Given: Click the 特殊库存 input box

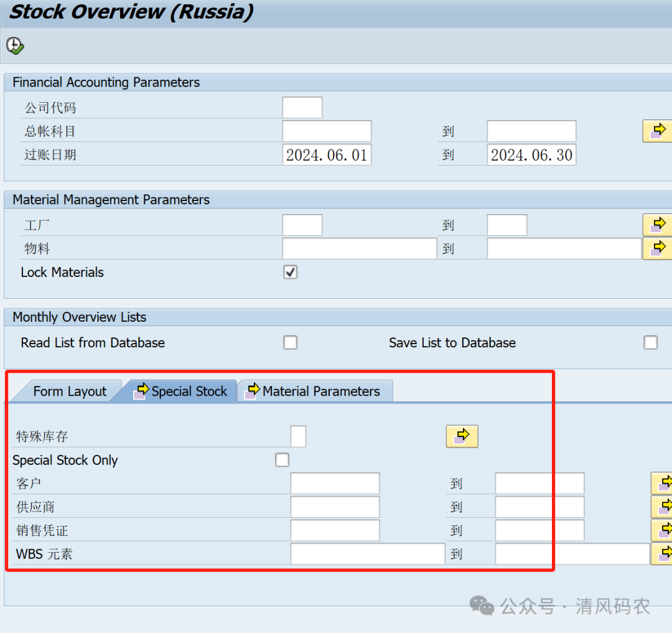Looking at the screenshot, I should pyautogui.click(x=298, y=436).
